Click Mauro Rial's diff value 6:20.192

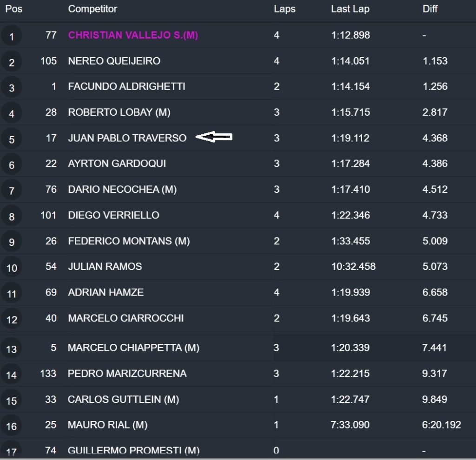point(442,425)
